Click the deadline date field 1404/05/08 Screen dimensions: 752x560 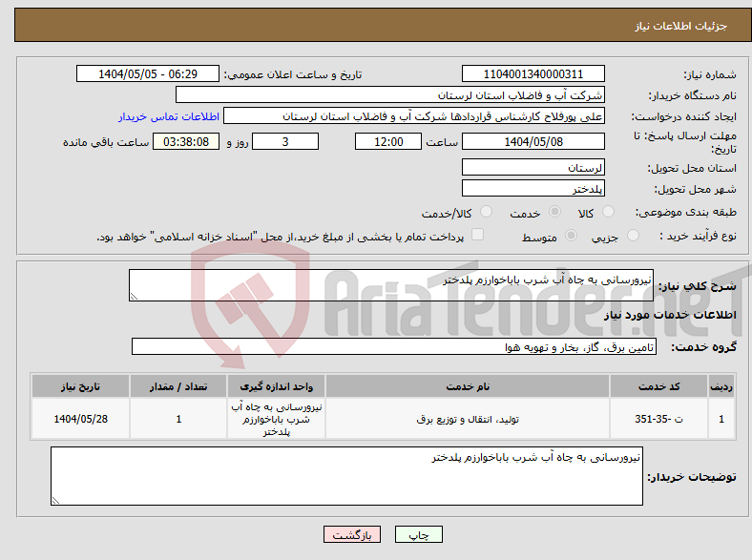[533, 141]
